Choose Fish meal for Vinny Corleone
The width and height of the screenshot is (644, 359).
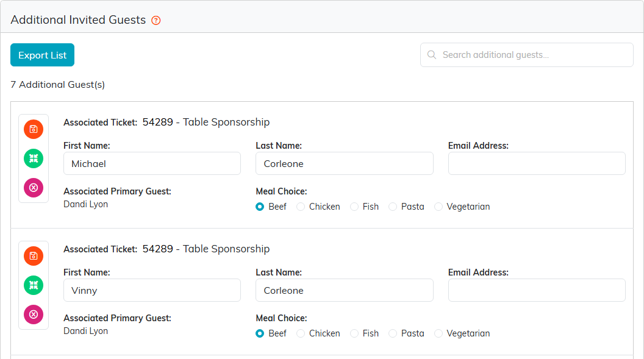pyautogui.click(x=354, y=333)
